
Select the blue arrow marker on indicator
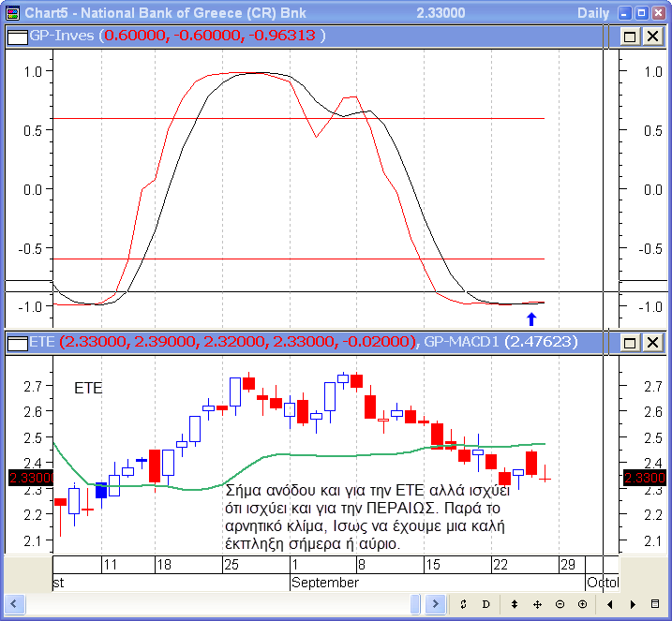pos(531,318)
